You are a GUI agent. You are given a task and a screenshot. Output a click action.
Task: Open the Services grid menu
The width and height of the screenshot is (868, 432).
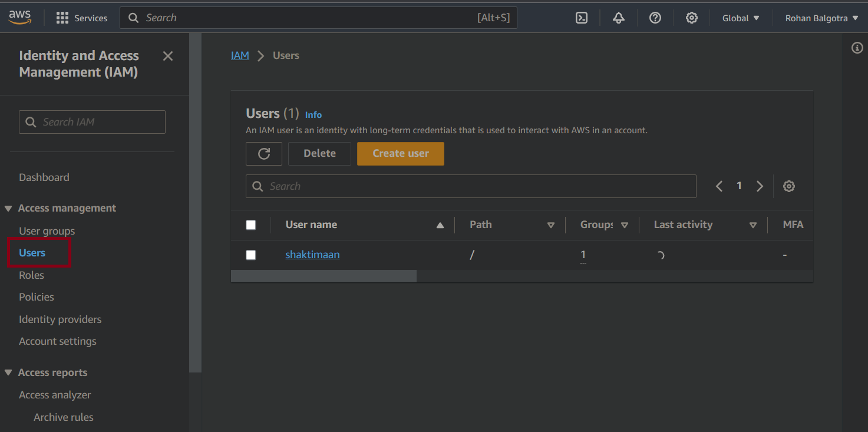(x=82, y=18)
